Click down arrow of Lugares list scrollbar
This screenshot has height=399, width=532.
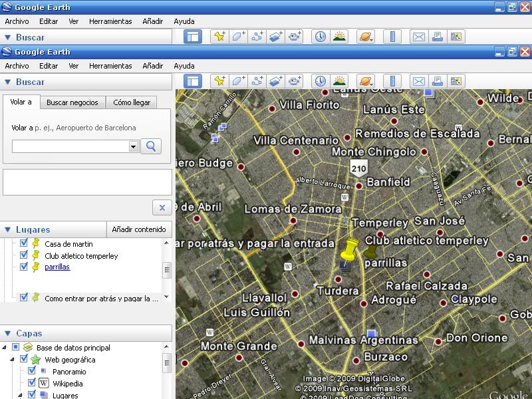(167, 297)
